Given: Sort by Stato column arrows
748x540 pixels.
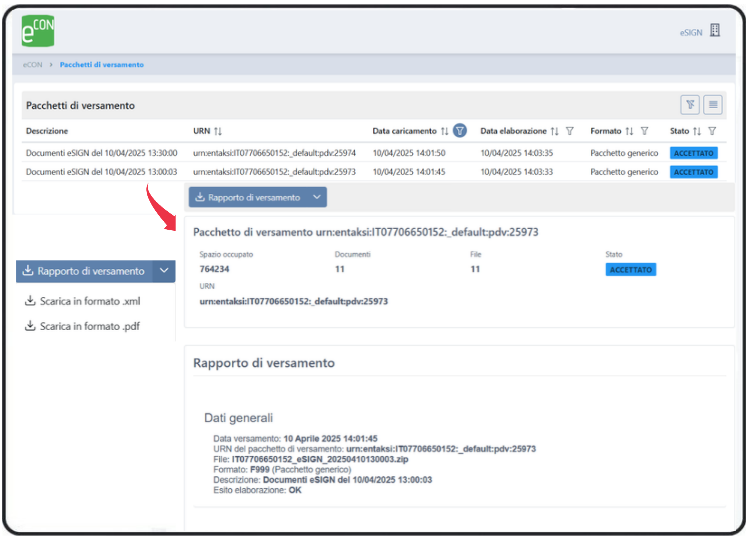Looking at the screenshot, I should [x=697, y=131].
